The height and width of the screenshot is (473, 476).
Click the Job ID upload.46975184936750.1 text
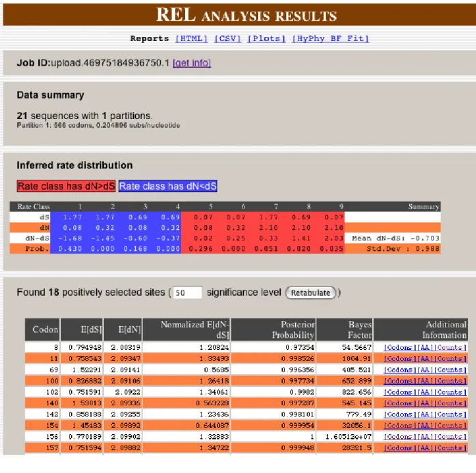[93, 63]
